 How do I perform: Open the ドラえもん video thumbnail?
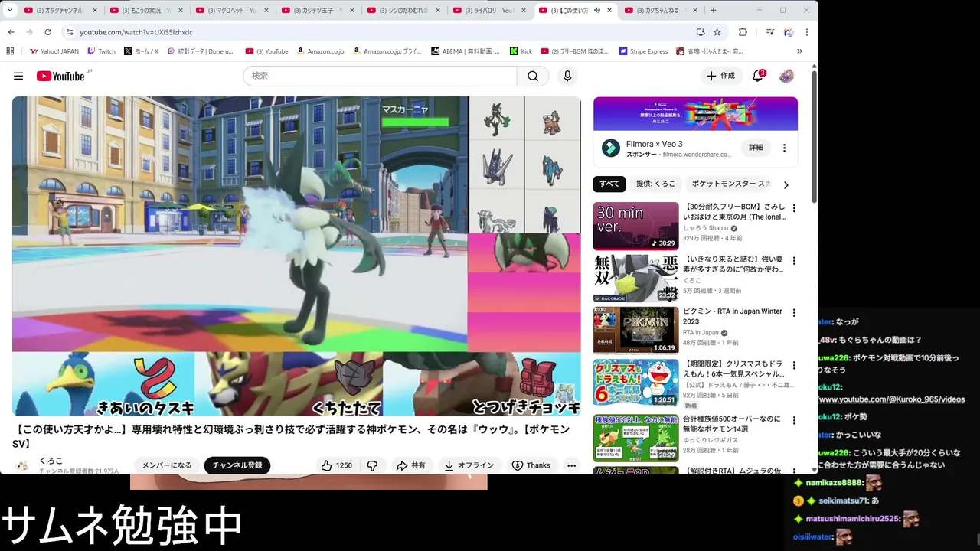click(x=635, y=383)
